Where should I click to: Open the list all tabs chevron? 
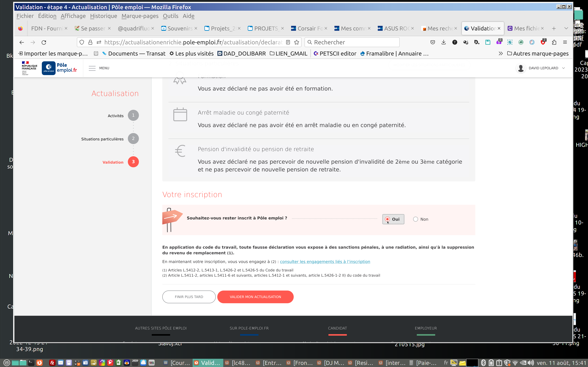[566, 28]
